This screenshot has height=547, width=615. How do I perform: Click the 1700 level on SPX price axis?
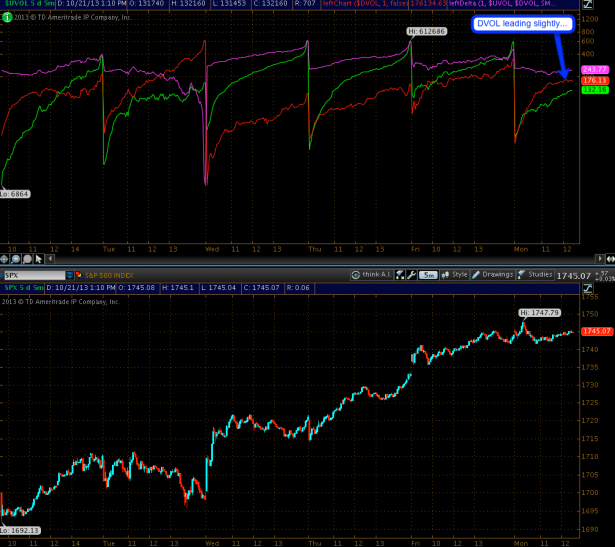click(590, 492)
